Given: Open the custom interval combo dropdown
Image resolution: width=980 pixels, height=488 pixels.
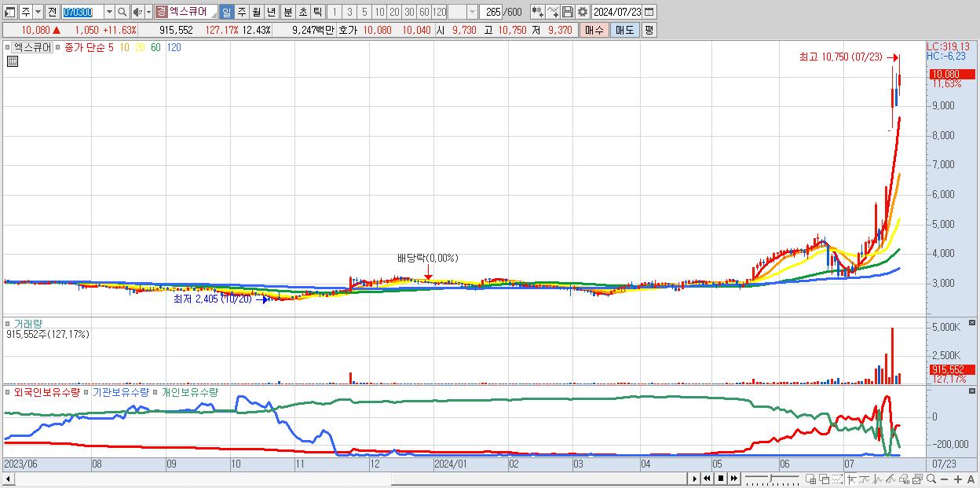Looking at the screenshot, I should click(x=472, y=12).
